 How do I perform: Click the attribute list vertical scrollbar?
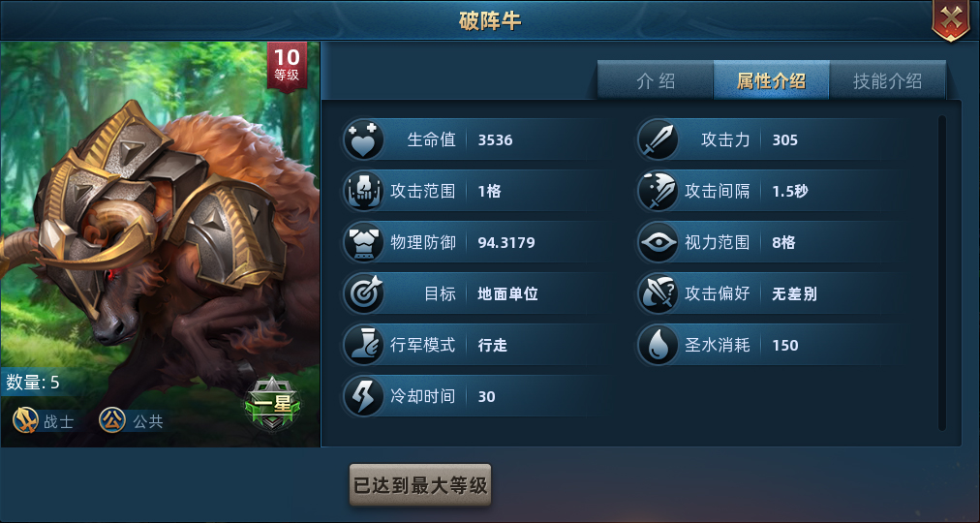(x=942, y=272)
